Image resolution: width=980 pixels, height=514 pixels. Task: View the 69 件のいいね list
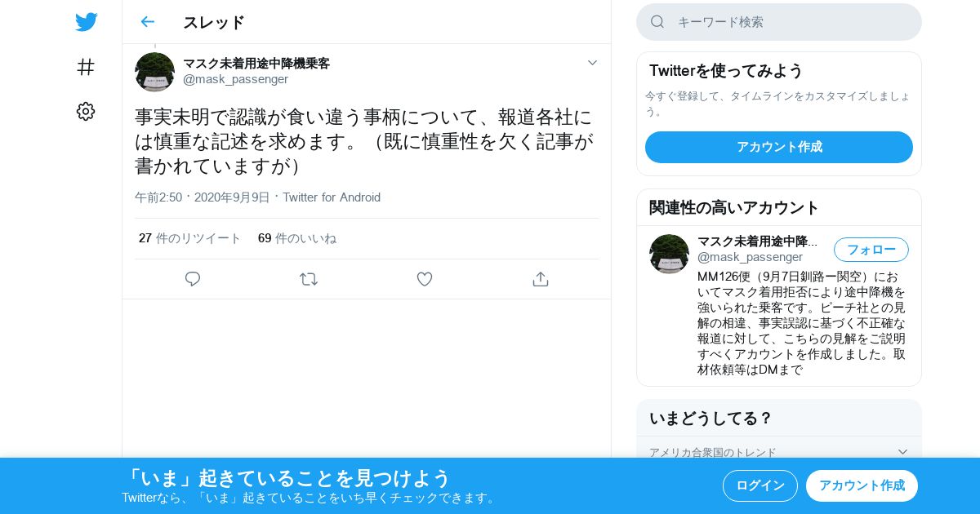[297, 238]
